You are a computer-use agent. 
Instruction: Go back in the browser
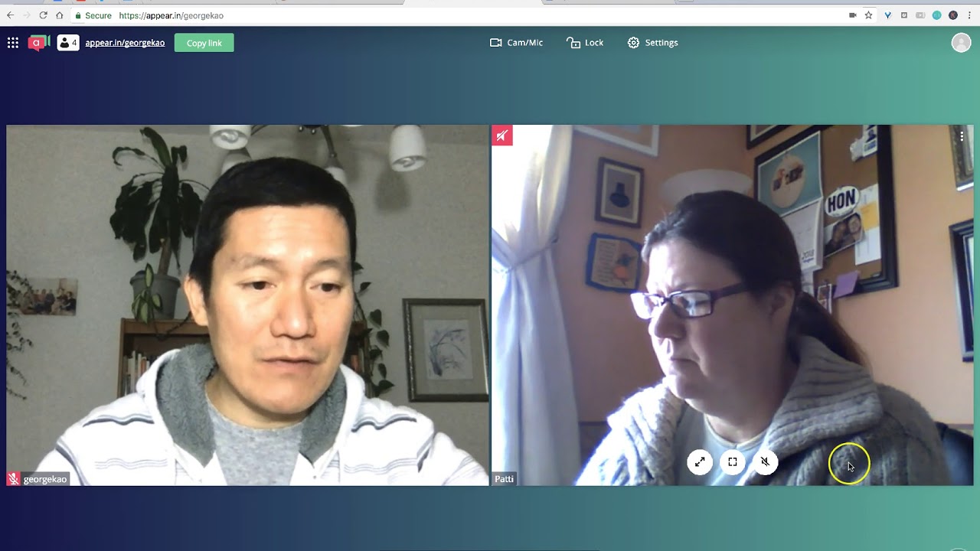coord(10,15)
